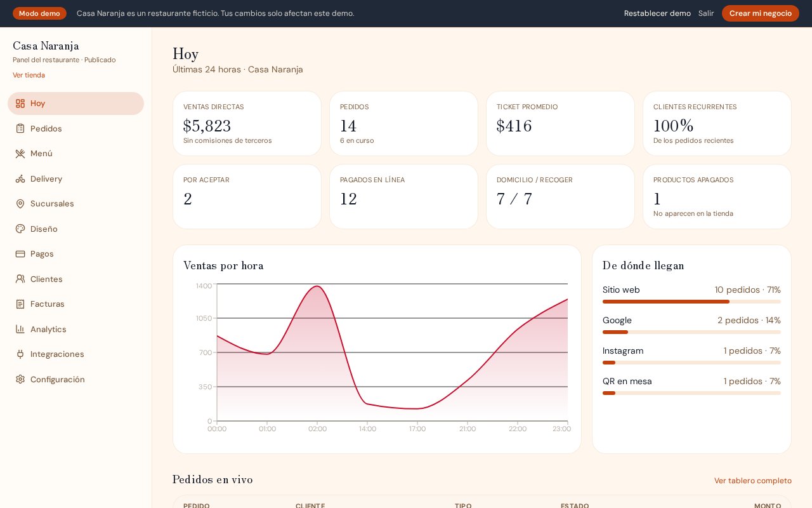Viewport: 812px width, 508px height.
Task: Click the Instagram orders progress bar
Action: 691,363
